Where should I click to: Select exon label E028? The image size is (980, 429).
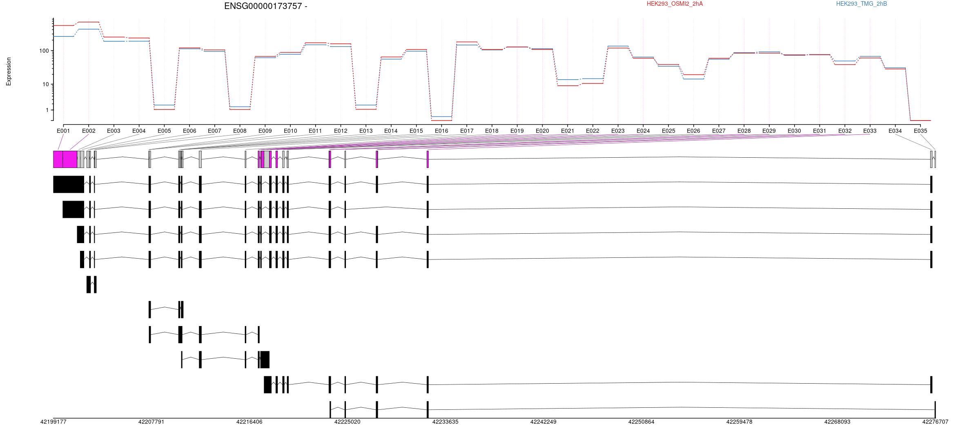[744, 131]
